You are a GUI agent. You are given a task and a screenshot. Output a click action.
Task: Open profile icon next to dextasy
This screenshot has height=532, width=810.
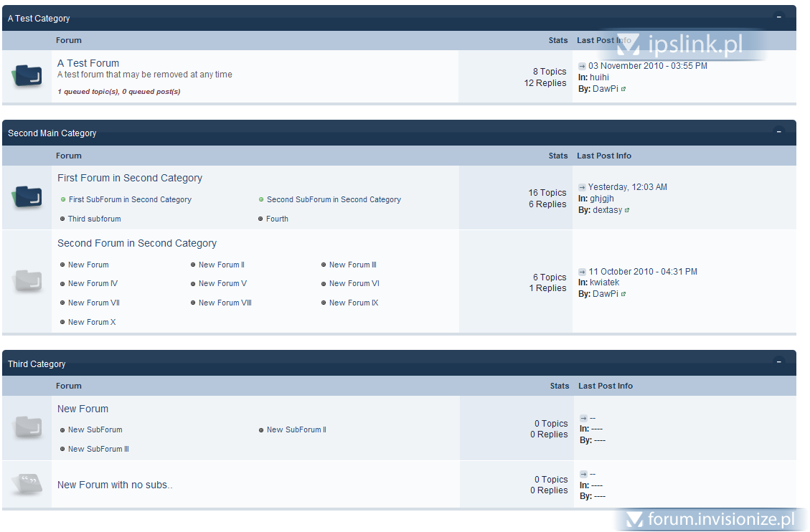click(x=626, y=211)
